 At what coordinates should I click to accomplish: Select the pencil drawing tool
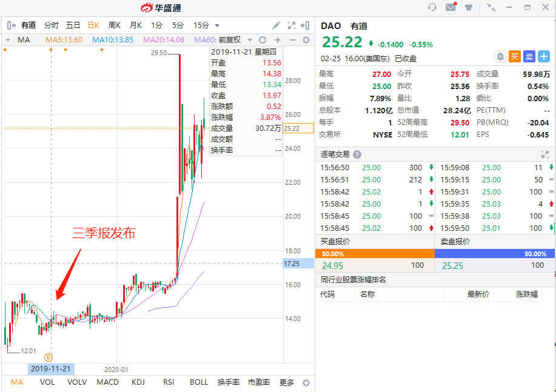click(276, 25)
